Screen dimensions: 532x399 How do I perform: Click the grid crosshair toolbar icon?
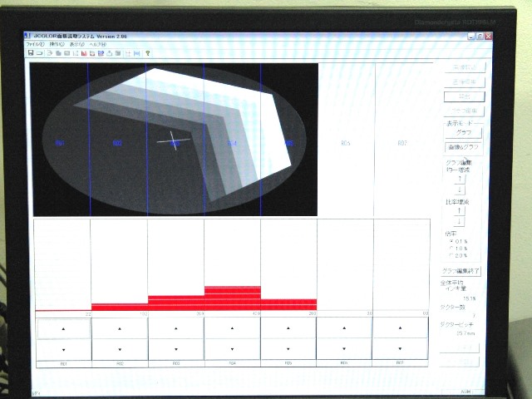tap(128, 53)
